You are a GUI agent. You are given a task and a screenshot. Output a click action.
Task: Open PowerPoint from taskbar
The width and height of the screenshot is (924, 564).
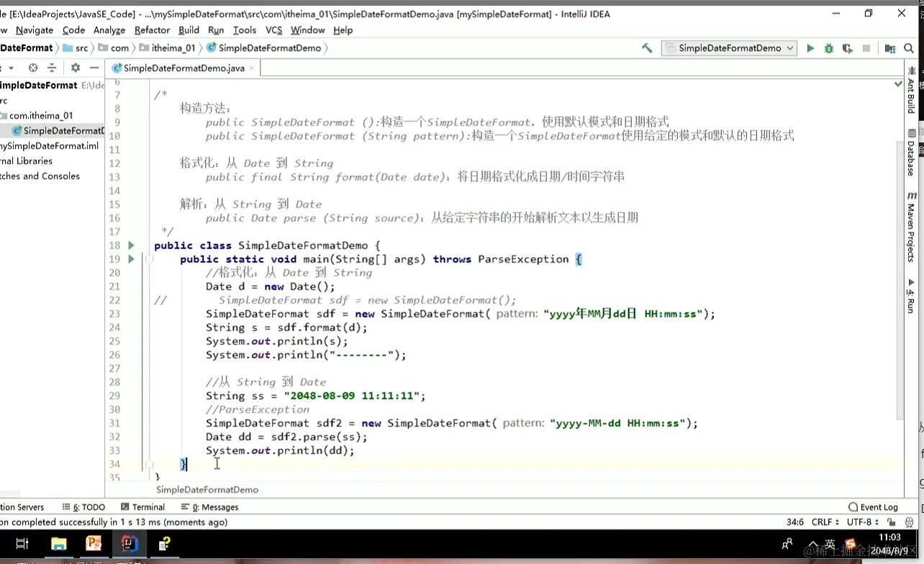[x=94, y=544]
